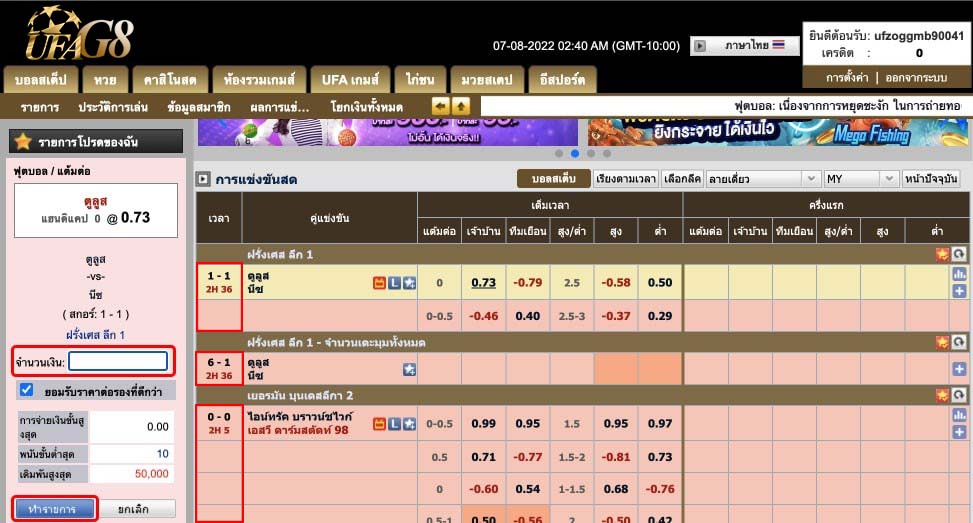Click the ออกจากระบบ logout link
This screenshot has width=973, height=523.
point(916,78)
